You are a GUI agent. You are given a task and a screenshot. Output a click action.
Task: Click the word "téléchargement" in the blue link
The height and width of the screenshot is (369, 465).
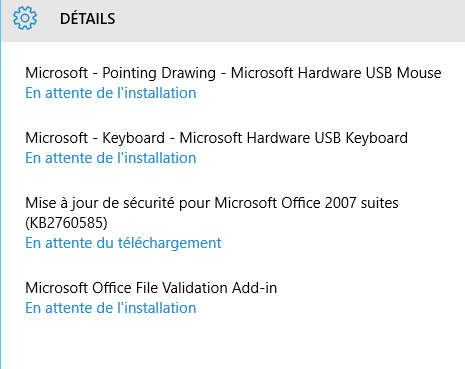[170, 243]
